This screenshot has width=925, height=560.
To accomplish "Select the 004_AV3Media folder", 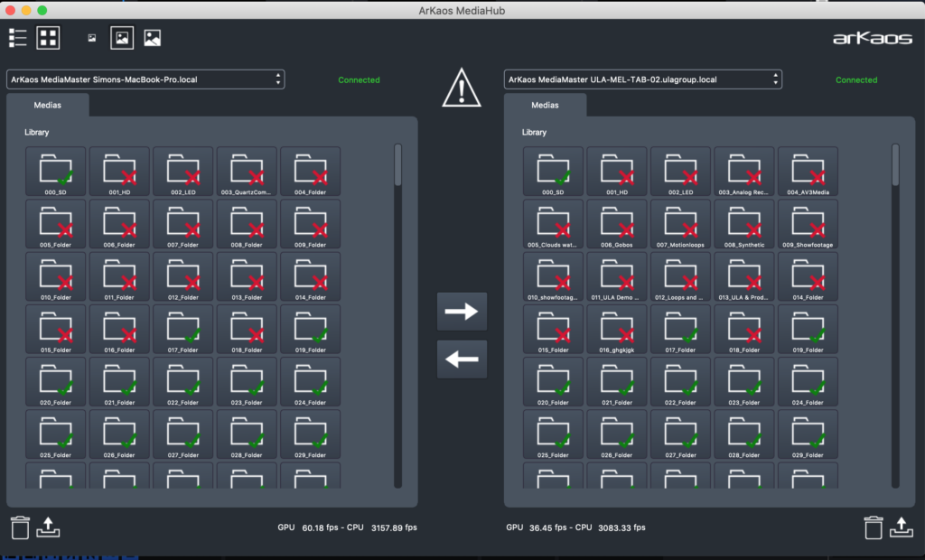I will pos(808,171).
